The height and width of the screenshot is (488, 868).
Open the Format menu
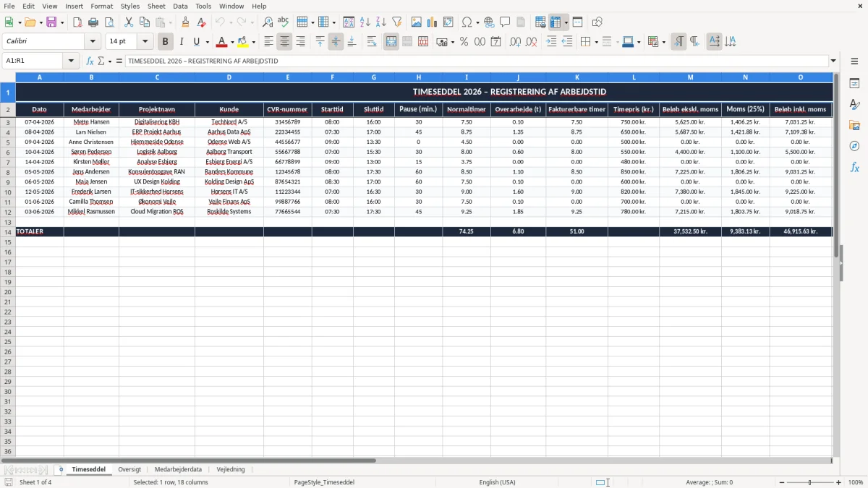(101, 6)
